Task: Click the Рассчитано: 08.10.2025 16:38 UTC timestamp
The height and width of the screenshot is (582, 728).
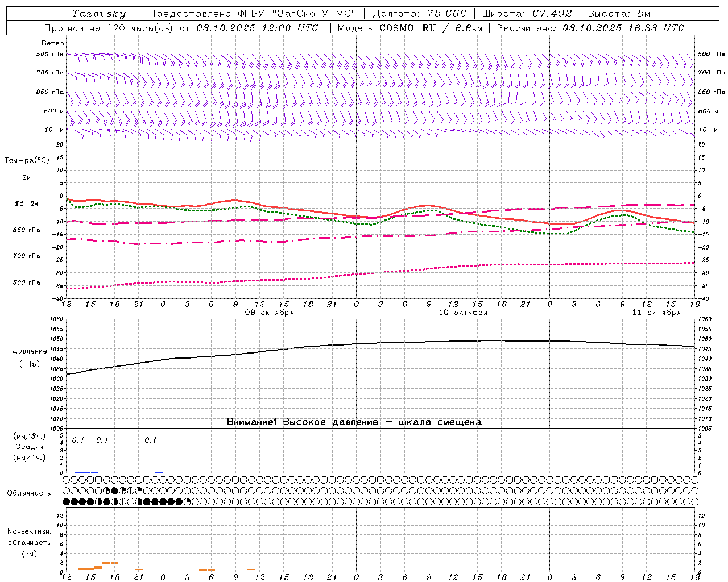Action: [590, 28]
